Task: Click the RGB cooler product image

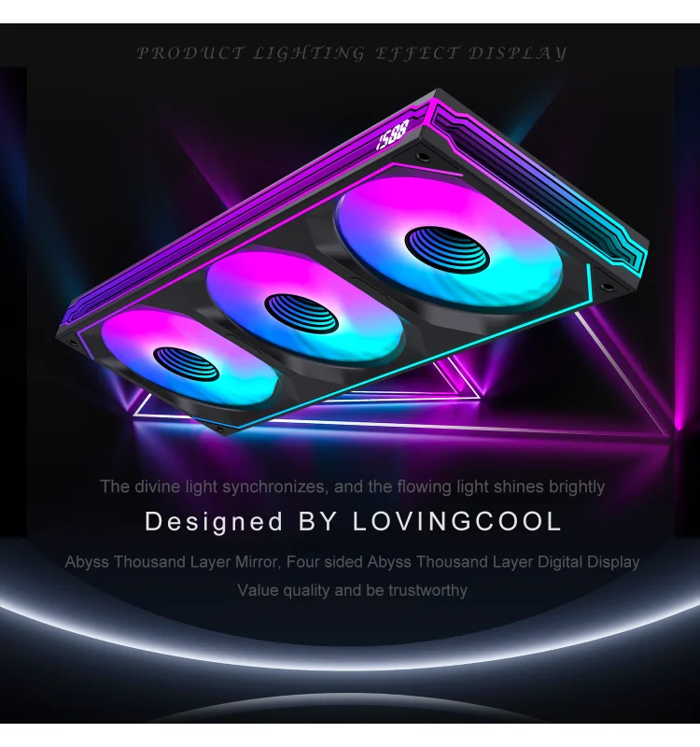Action: (x=353, y=261)
